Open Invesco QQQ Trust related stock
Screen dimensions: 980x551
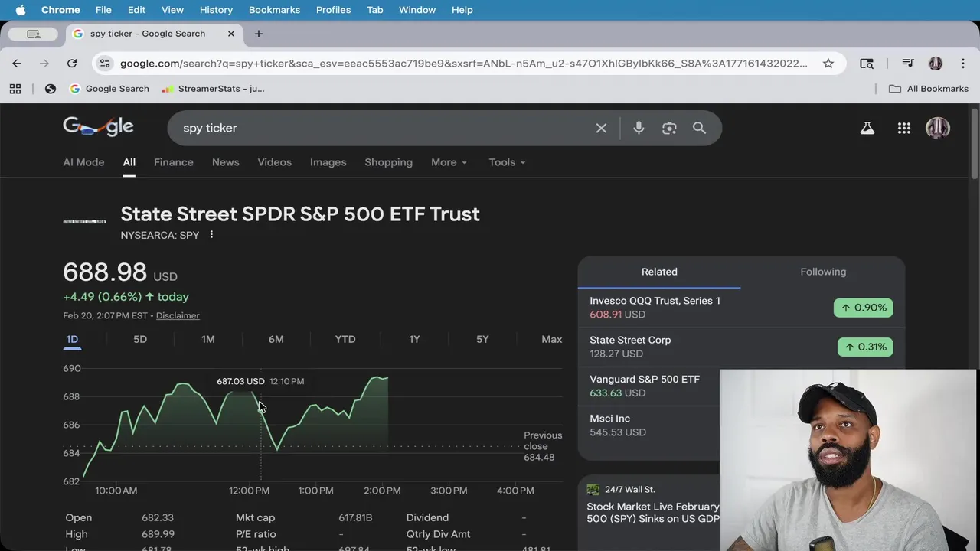click(655, 301)
